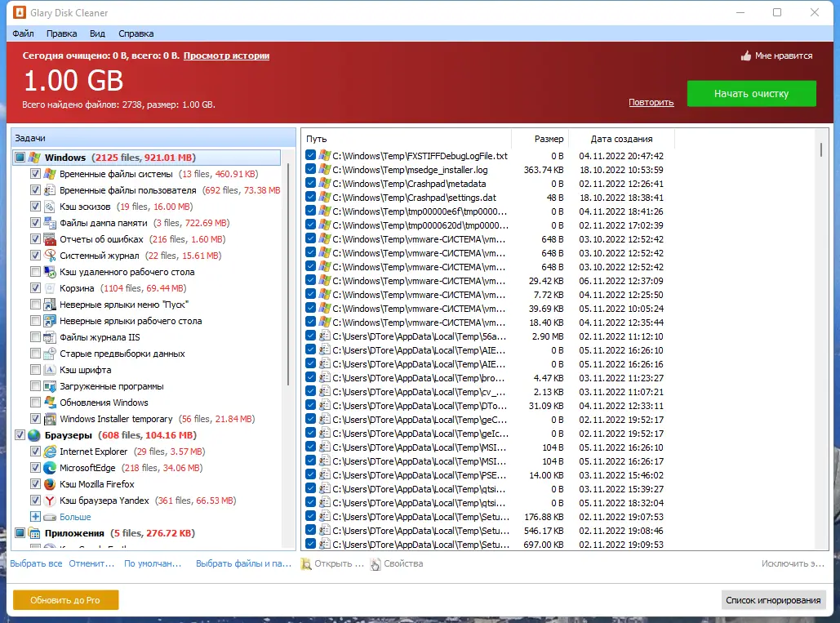The image size is (840, 623).
Task: Open the Правка menu
Action: (61, 33)
